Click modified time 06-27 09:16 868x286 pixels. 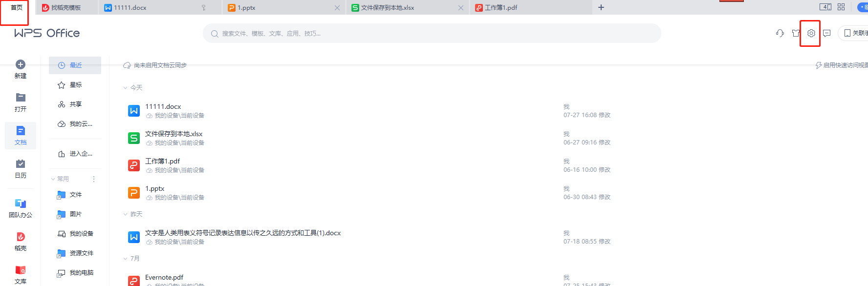click(x=587, y=143)
